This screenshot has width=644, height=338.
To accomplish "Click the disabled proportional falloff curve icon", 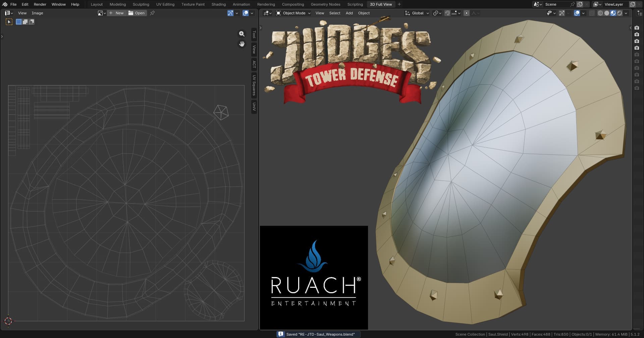I will (474, 13).
